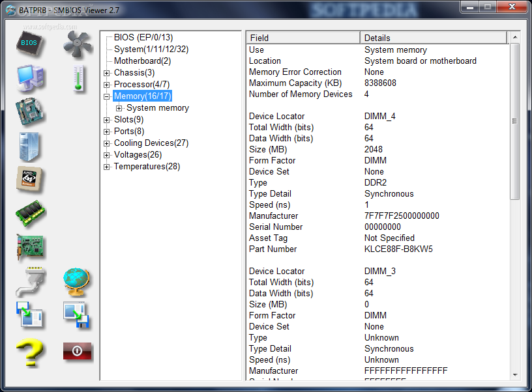Click the FFFFFFFFFFFFFFFF manufacturer value
This screenshot has width=532, height=392.
click(x=406, y=371)
